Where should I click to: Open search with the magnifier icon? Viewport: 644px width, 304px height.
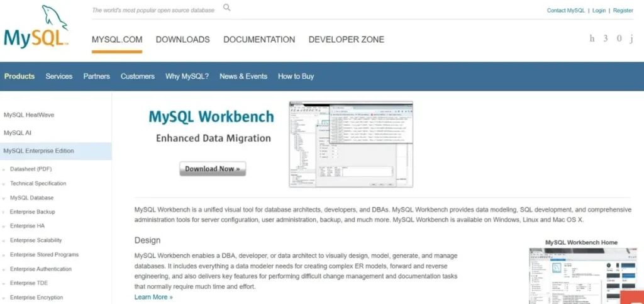pos(226,8)
